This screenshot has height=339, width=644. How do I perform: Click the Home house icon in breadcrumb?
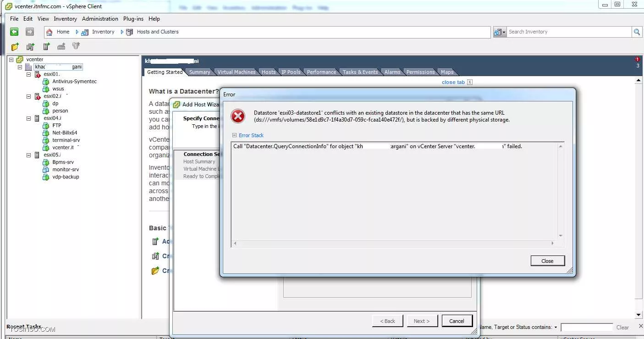50,32
